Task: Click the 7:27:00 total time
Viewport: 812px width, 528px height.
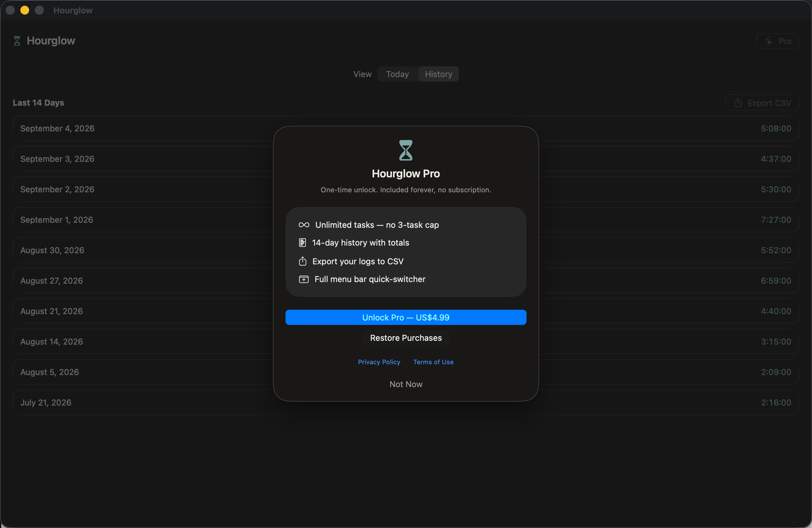Action: pos(776,220)
